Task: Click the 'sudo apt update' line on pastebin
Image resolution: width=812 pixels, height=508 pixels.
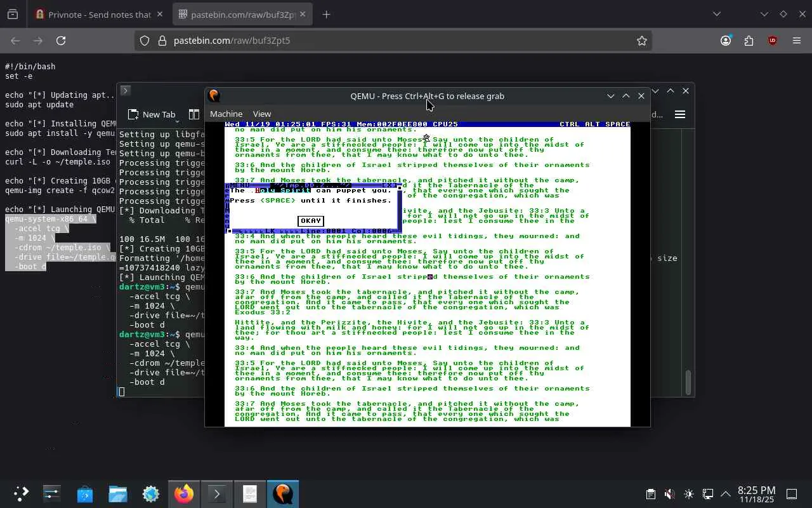Action: click(39, 104)
